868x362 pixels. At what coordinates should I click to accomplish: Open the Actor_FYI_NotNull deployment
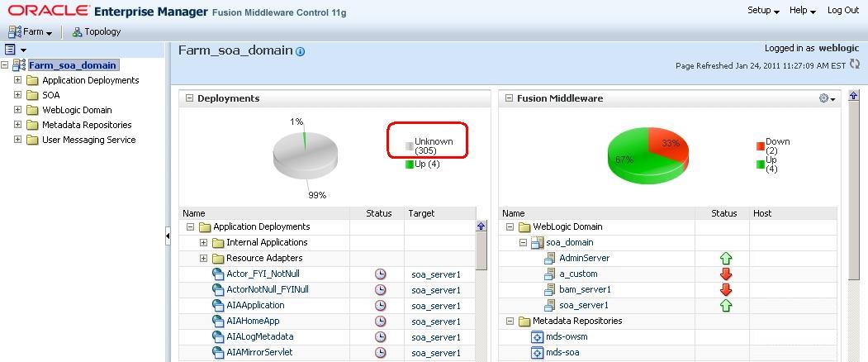click(263, 274)
